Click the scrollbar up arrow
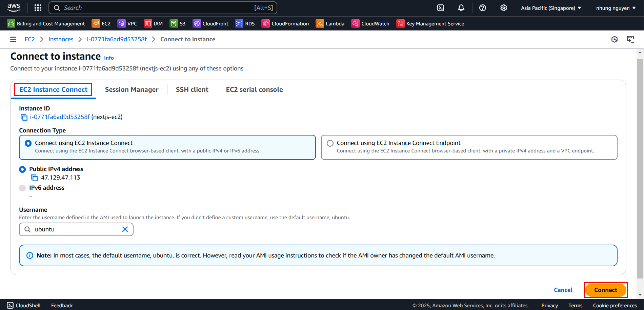 640,53
